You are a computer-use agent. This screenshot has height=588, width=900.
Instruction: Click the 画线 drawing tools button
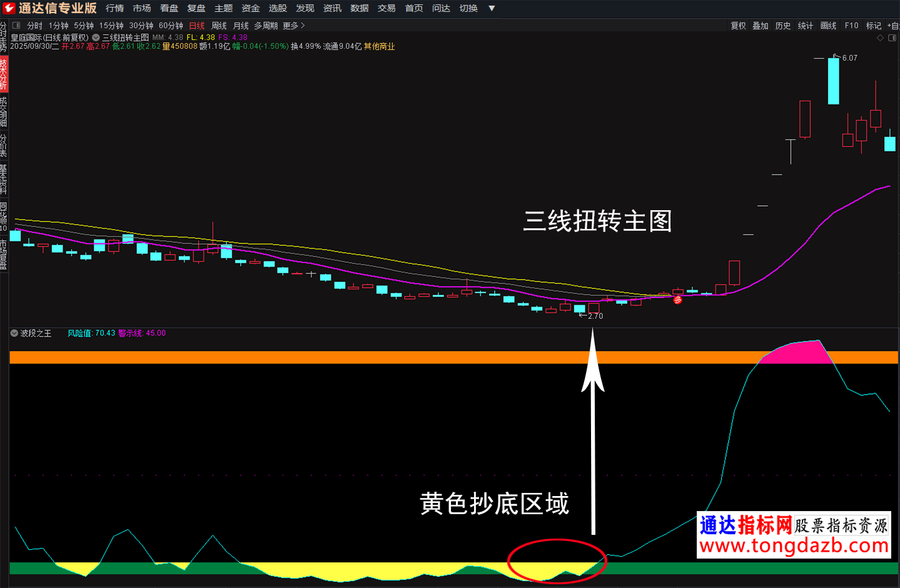[x=828, y=26]
